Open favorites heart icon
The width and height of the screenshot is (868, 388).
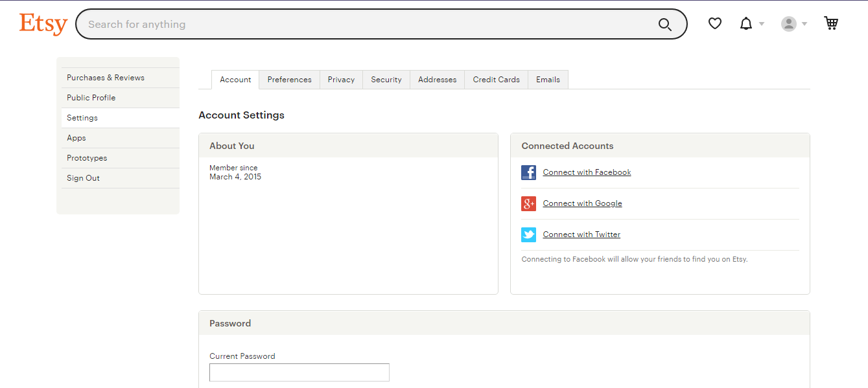[x=714, y=24]
